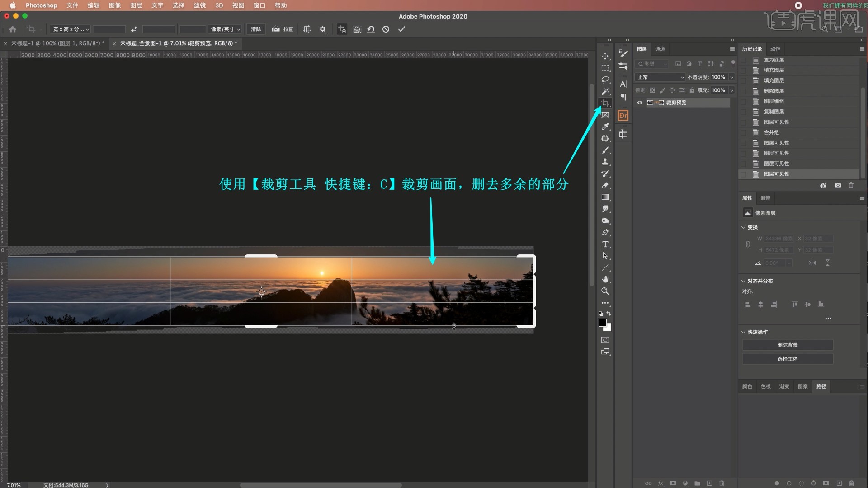Reset the crop box
The height and width of the screenshot is (488, 868).
click(371, 29)
